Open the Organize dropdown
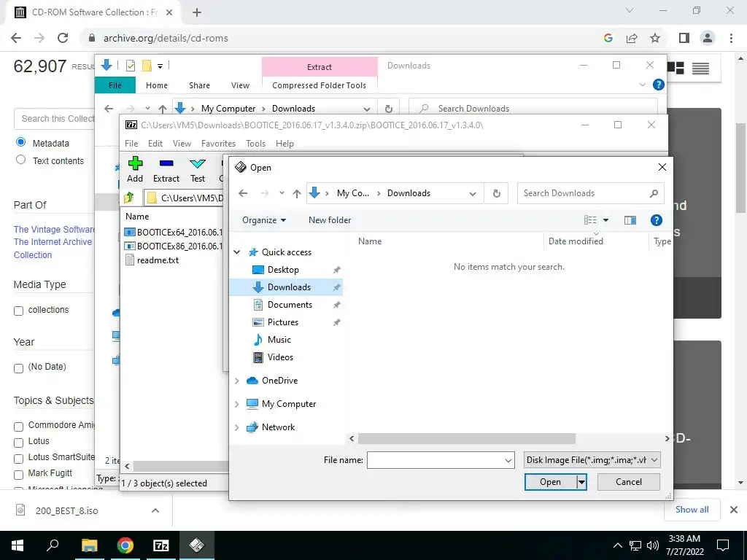This screenshot has height=560, width=747. click(264, 220)
